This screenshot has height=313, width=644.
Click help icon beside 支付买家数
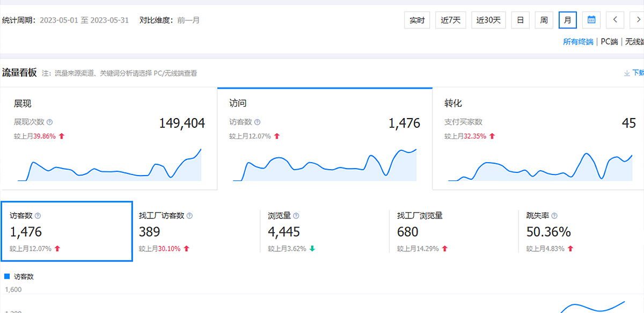[488, 122]
